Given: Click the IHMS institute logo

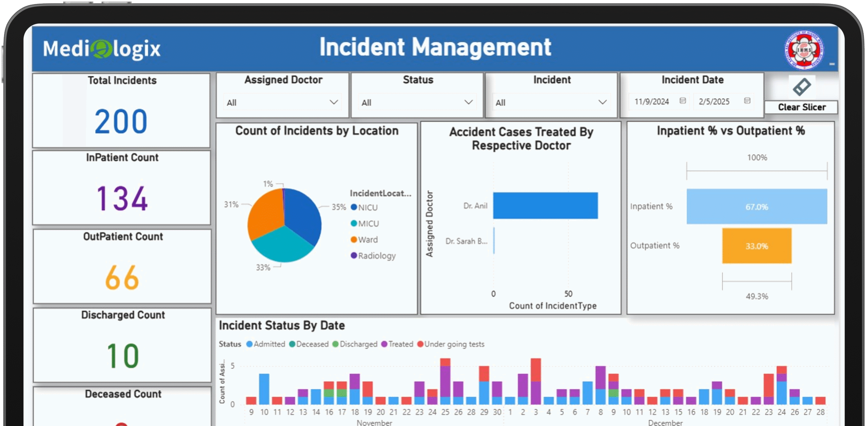Looking at the screenshot, I should [804, 50].
